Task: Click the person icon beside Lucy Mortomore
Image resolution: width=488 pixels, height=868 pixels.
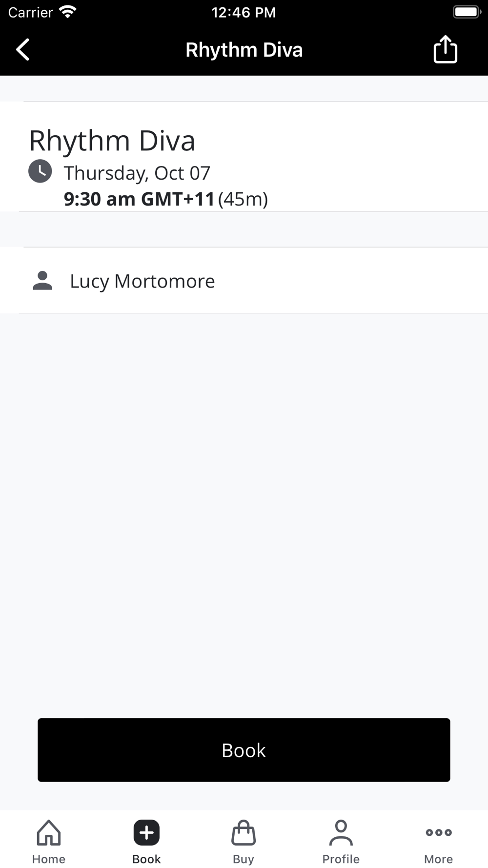Action: point(42,281)
